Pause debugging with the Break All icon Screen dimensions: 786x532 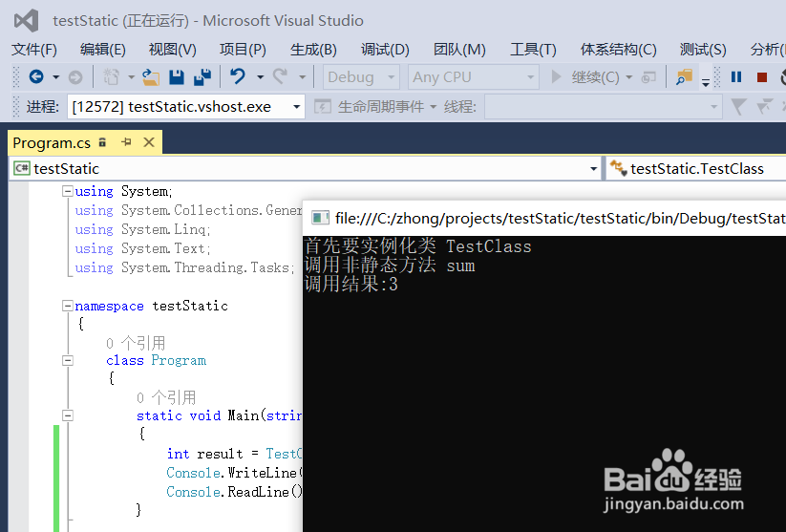point(736,76)
